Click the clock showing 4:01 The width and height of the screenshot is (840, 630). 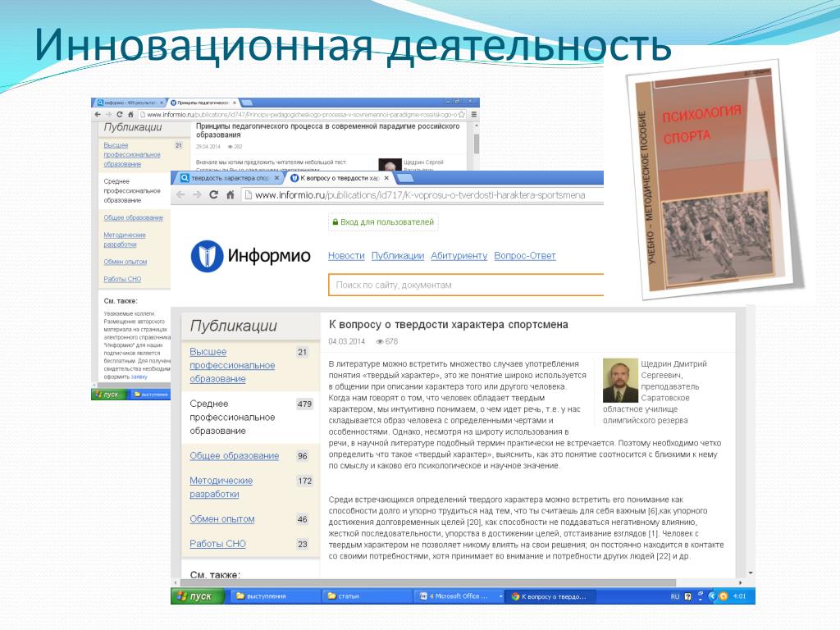coord(739,596)
